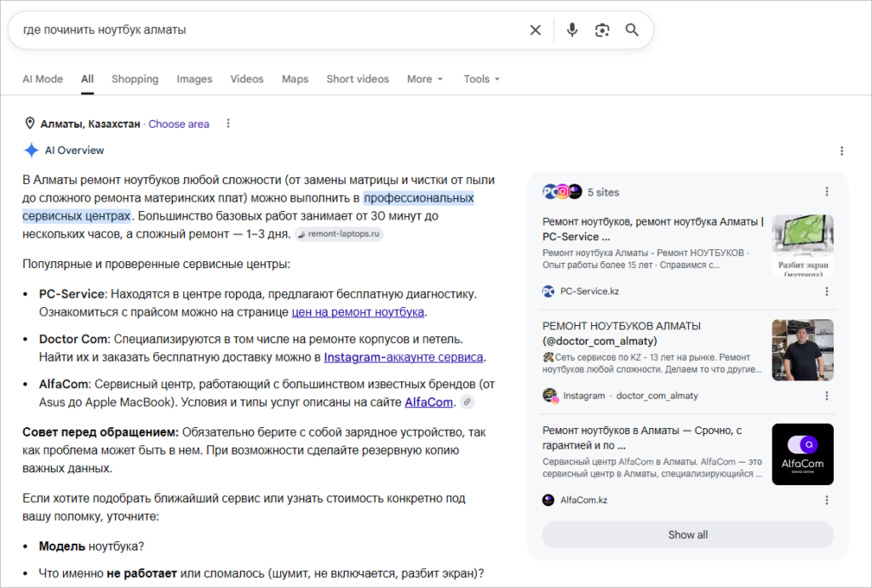The width and height of the screenshot is (872, 588).
Task: Open the Images tab
Action: (195, 79)
